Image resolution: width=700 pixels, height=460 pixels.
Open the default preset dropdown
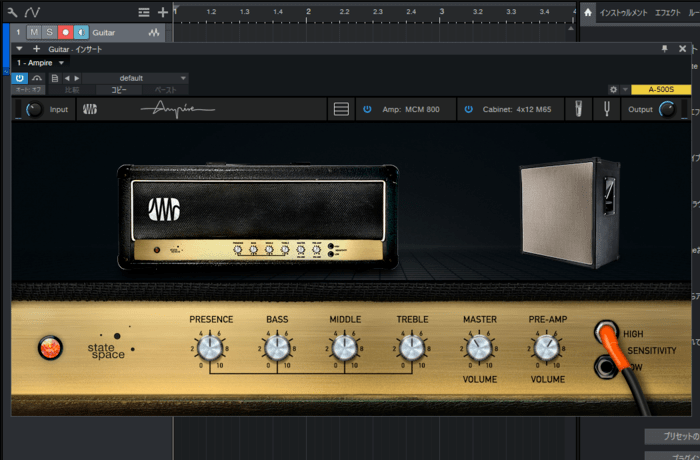point(130,78)
